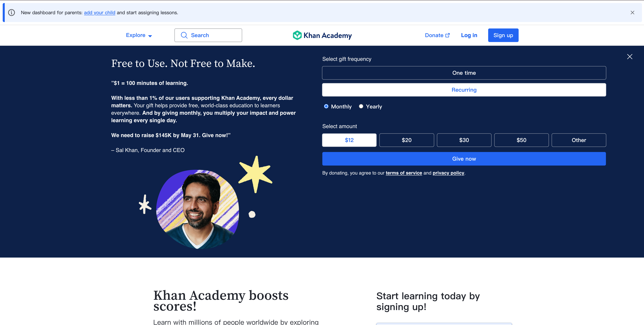Open the privacy policy link

click(x=448, y=173)
